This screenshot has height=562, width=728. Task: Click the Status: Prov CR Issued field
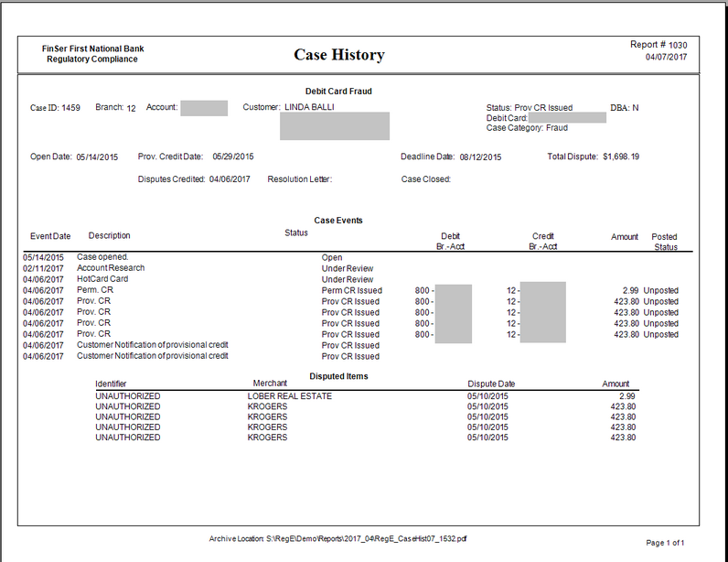[530, 108]
